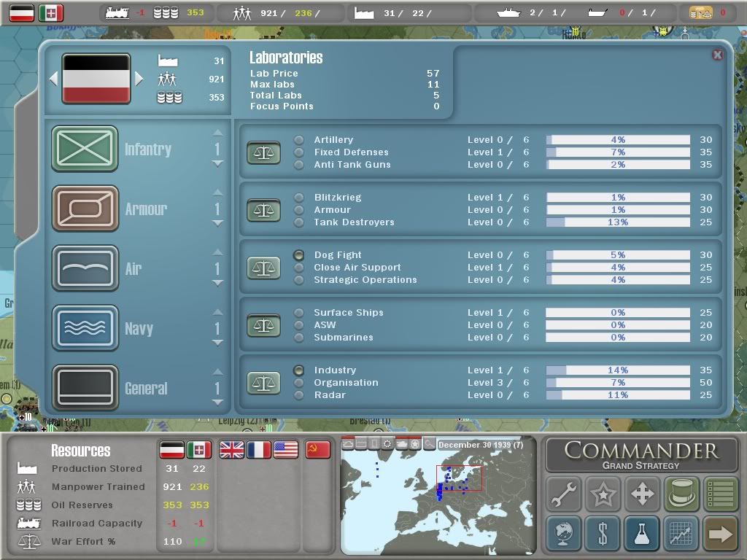Click the balance scale for General group

(x=263, y=383)
